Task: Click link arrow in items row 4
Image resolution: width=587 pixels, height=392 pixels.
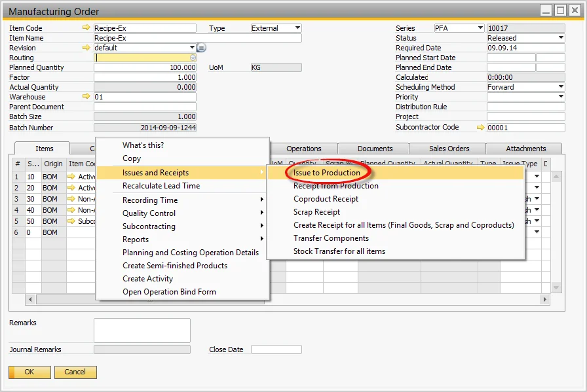Action: pos(71,210)
